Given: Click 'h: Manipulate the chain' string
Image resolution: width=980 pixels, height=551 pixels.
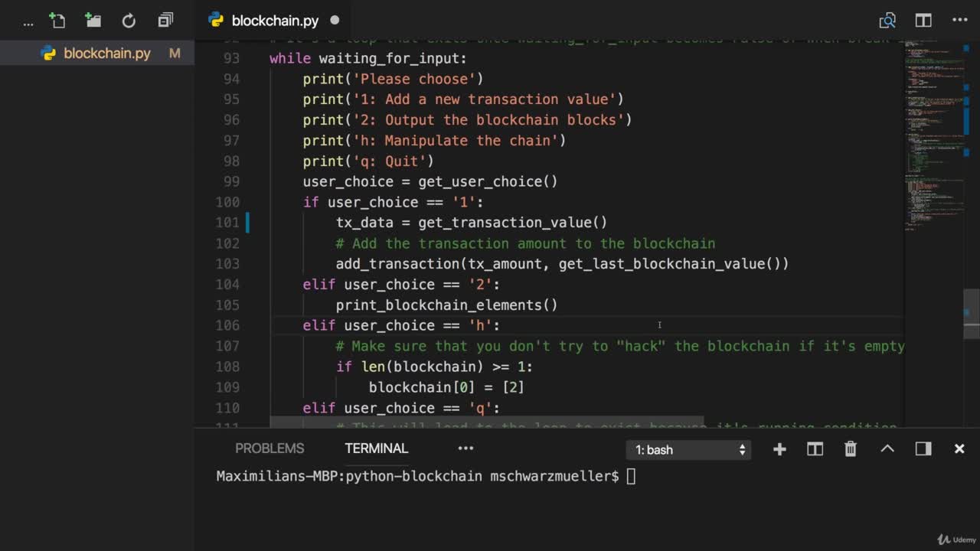Looking at the screenshot, I should pyautogui.click(x=456, y=141).
